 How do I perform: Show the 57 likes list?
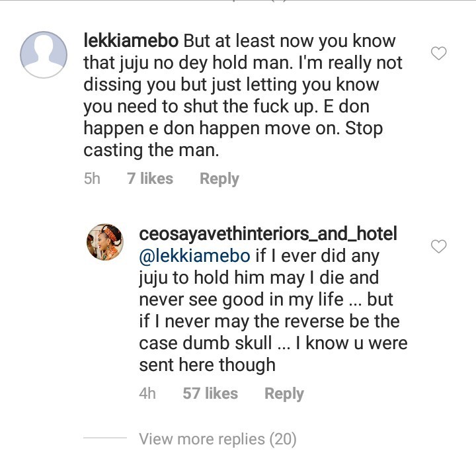(210, 393)
